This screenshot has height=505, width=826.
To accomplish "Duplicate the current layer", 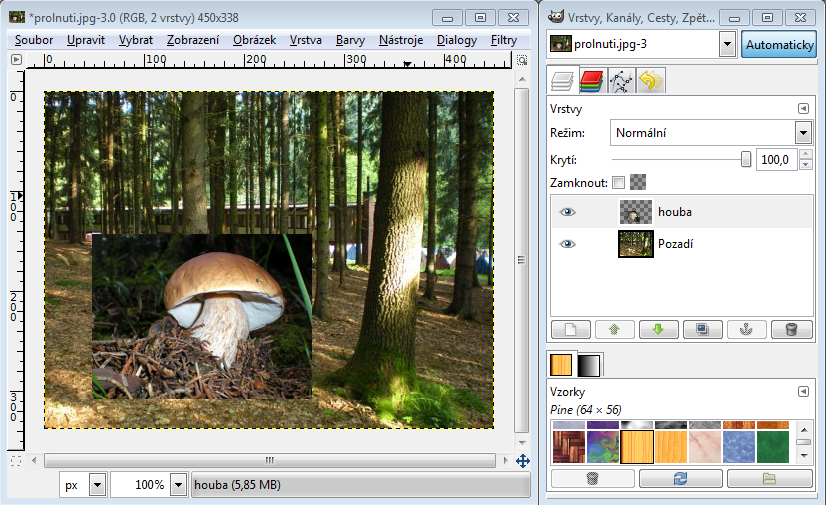I will coord(702,330).
